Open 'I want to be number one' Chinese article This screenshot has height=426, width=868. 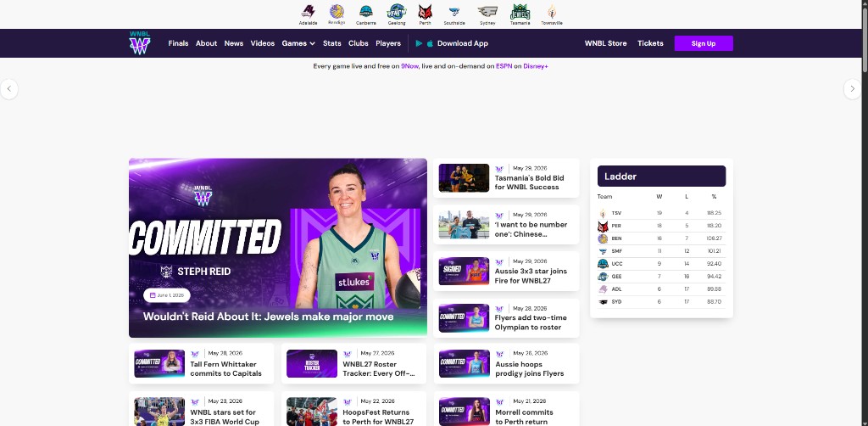point(507,224)
